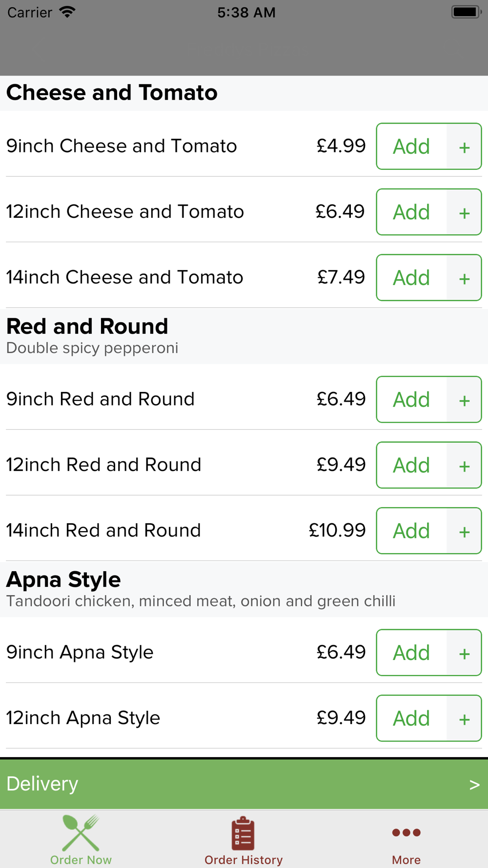Tap plus icon for 12inch Apna Style
488x868 pixels.
(464, 718)
